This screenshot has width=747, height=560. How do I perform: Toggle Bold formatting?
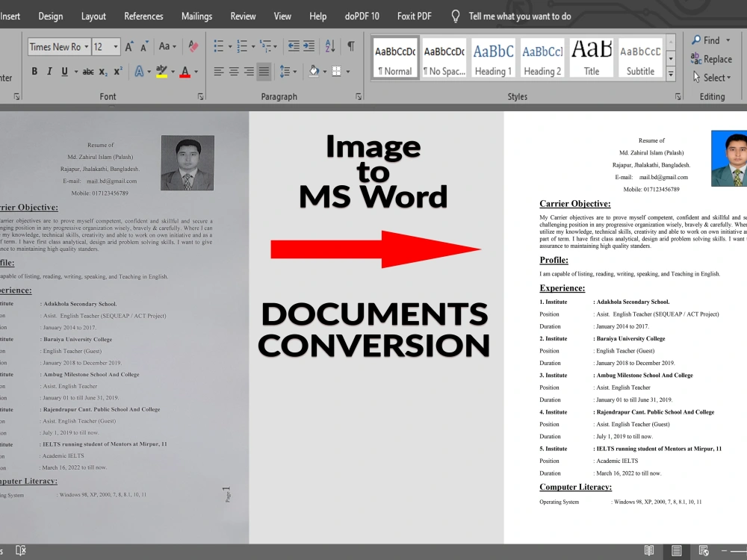34,72
